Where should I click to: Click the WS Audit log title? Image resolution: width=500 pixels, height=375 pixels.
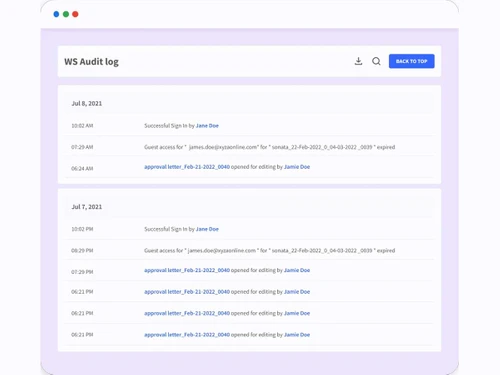coord(91,62)
